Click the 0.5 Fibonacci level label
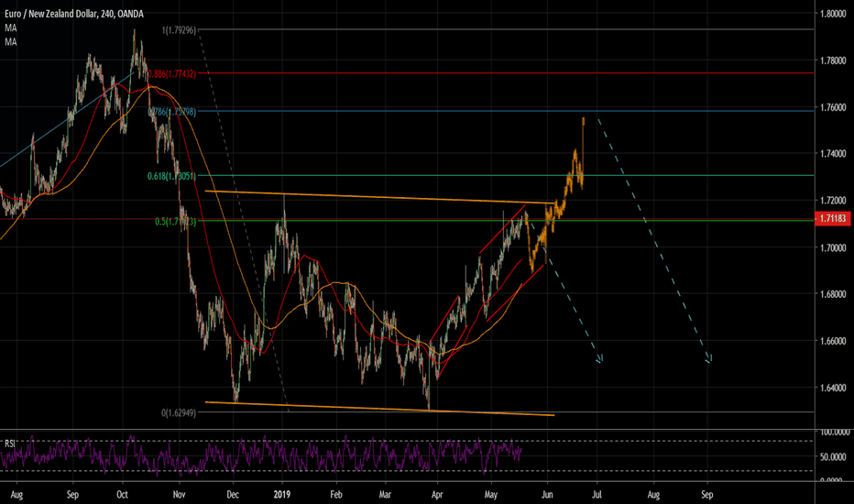This screenshot has height=504, width=854. [175, 222]
